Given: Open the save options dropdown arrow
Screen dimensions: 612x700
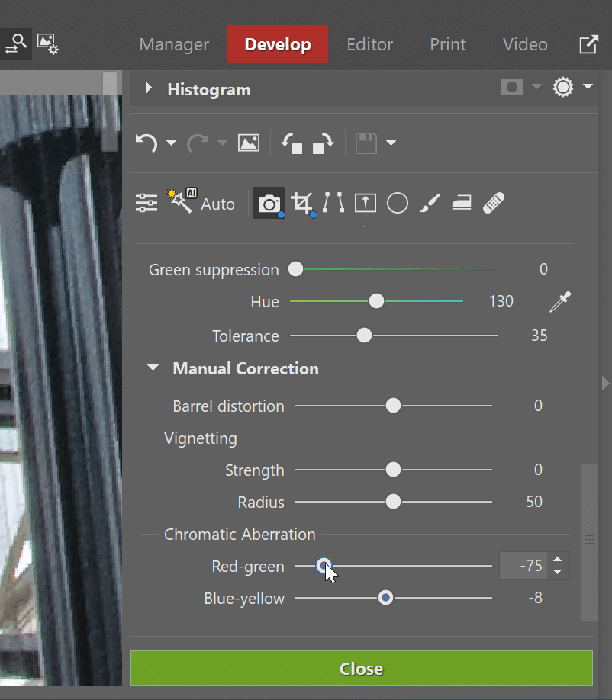Looking at the screenshot, I should pyautogui.click(x=391, y=143).
